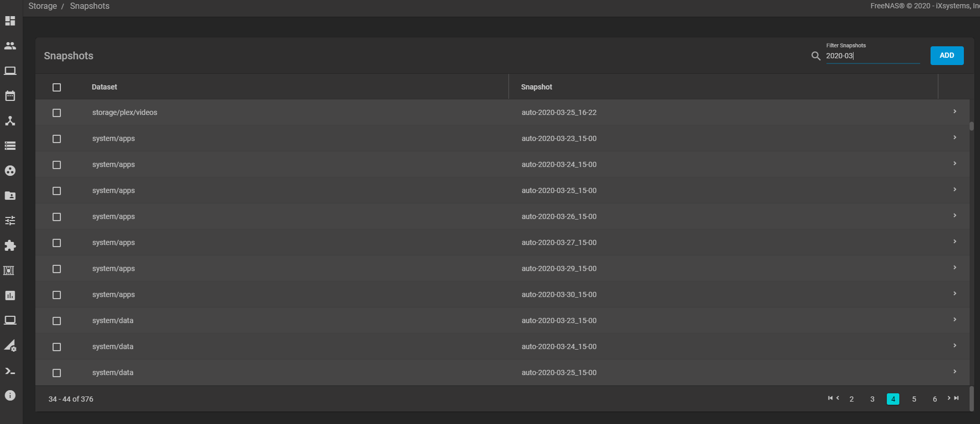Open the Storage sidebar icon

10,146
